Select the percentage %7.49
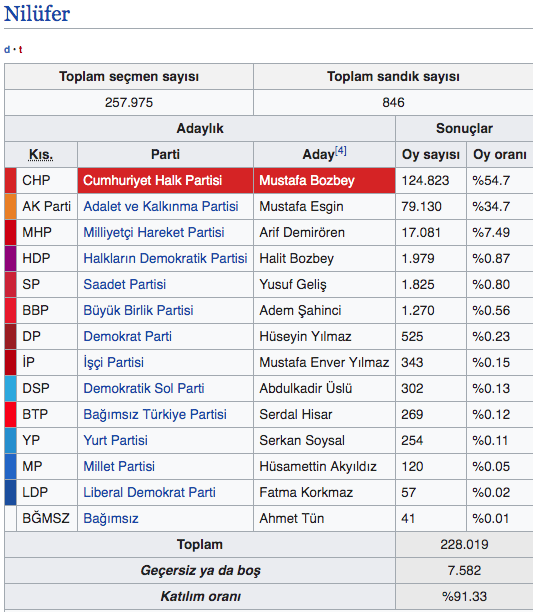Image resolution: width=533 pixels, height=612 pixels. point(491,233)
